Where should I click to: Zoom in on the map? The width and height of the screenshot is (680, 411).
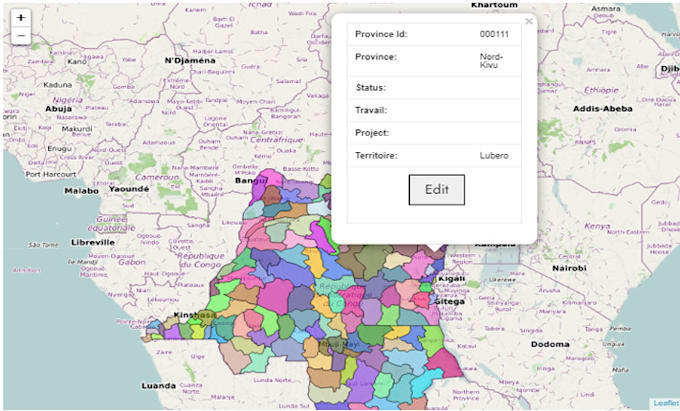(x=21, y=18)
